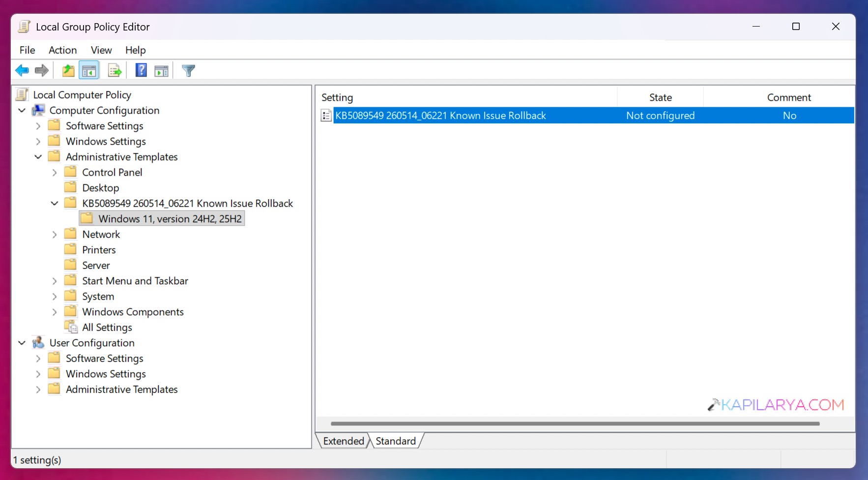
Task: Toggle the Show/Hide Console Tree icon
Action: coord(89,70)
